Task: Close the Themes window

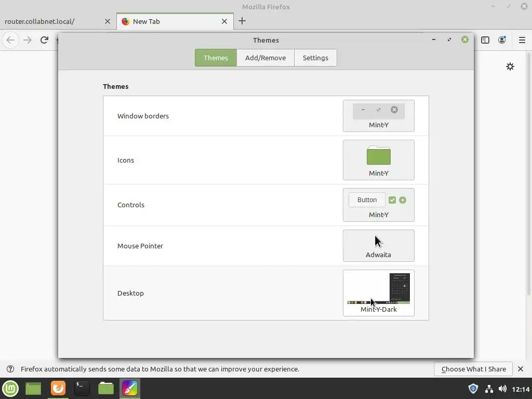Action: pyautogui.click(x=465, y=39)
